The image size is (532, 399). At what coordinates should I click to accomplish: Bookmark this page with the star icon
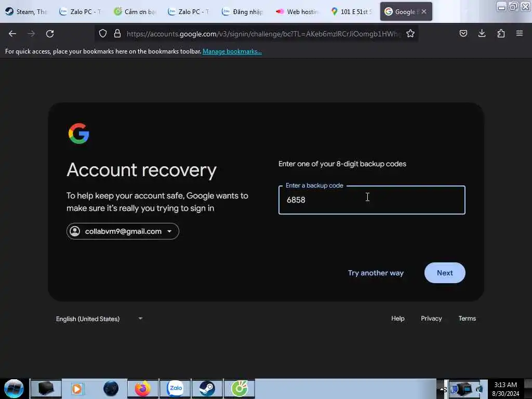(410, 33)
